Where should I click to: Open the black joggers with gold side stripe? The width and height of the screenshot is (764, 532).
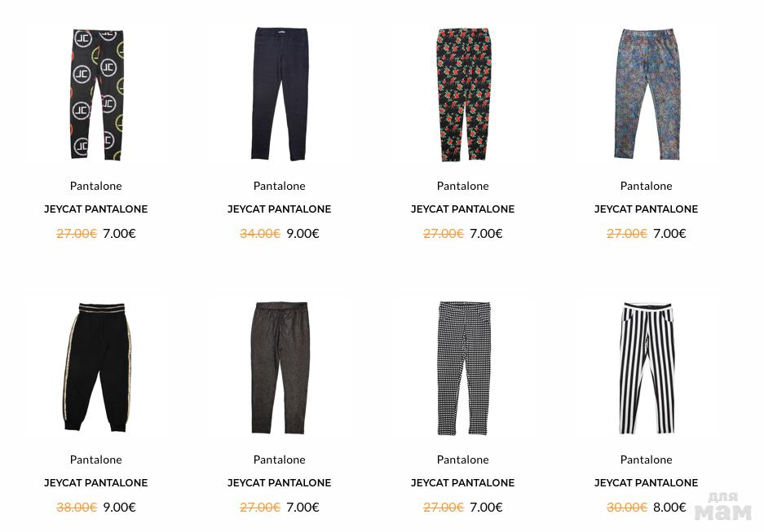(x=96, y=367)
